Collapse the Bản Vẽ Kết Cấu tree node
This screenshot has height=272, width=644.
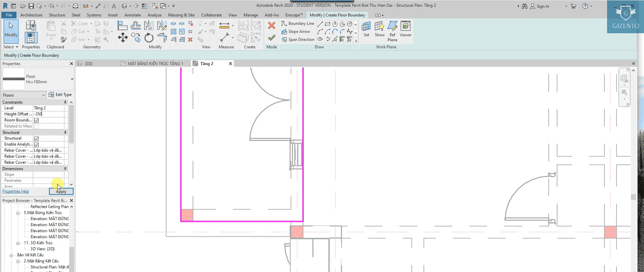(x=11, y=255)
